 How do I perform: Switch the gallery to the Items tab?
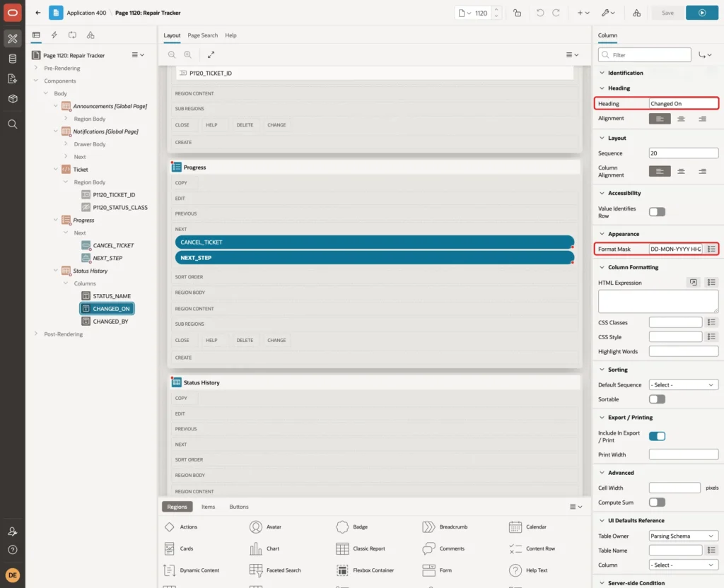[x=209, y=507]
